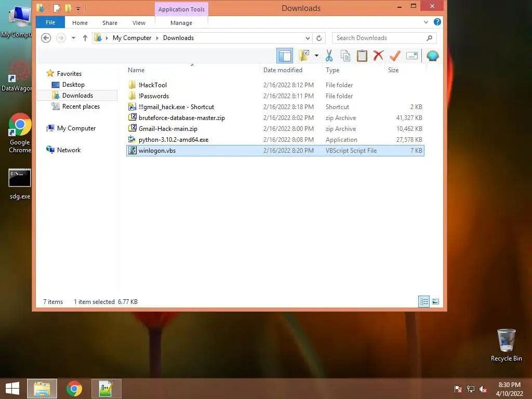Select Favorites in the navigation pane
The image size is (532, 399).
click(x=69, y=74)
